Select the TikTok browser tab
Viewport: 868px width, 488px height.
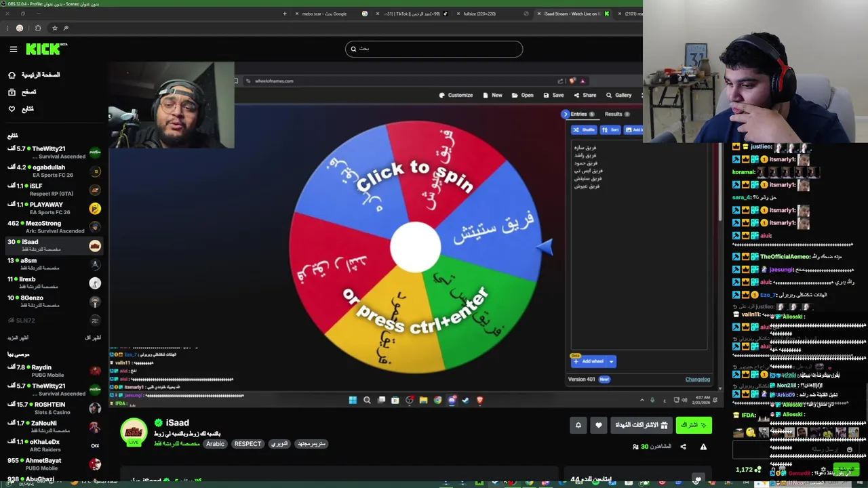pos(414,14)
